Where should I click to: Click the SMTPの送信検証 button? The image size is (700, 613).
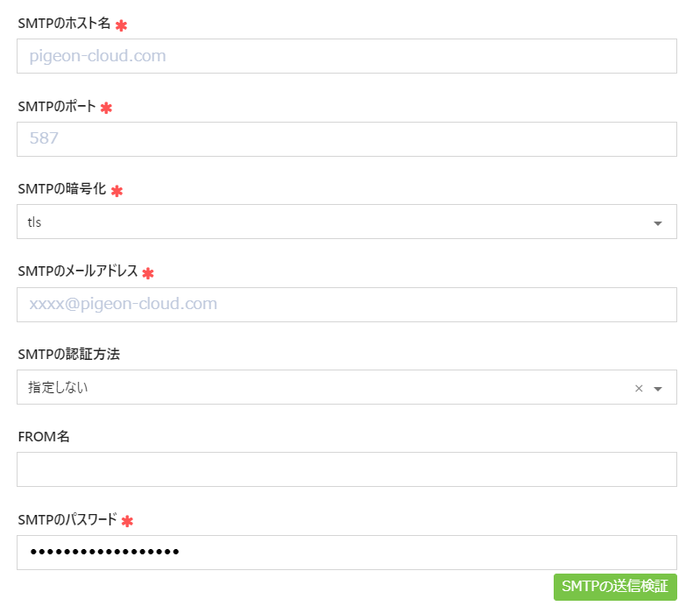click(615, 587)
